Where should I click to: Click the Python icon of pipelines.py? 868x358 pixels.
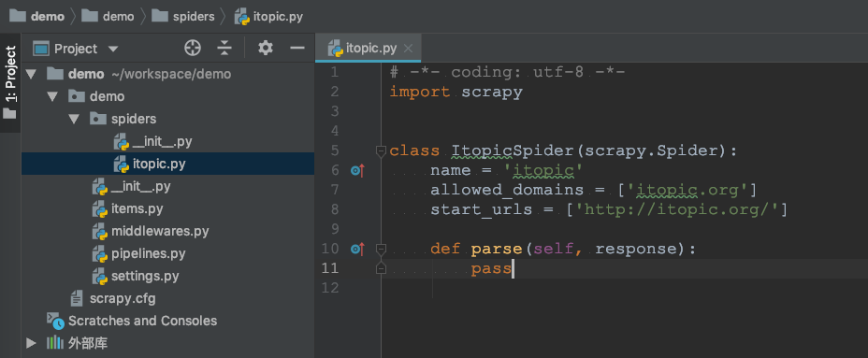point(100,254)
